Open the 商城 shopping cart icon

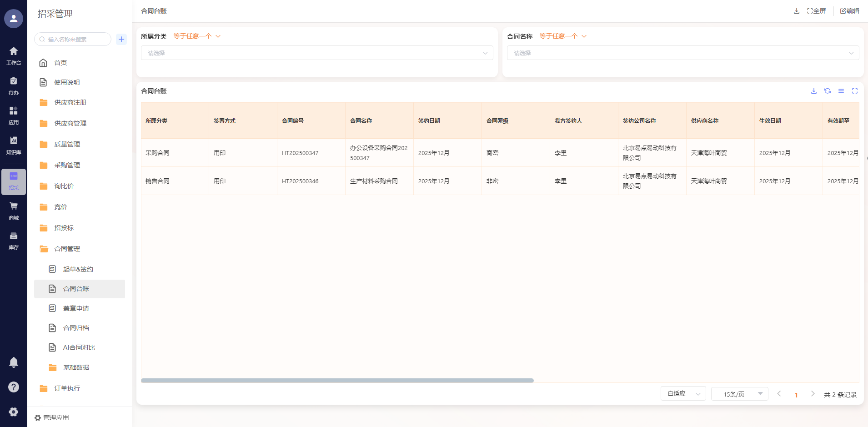[x=14, y=211]
